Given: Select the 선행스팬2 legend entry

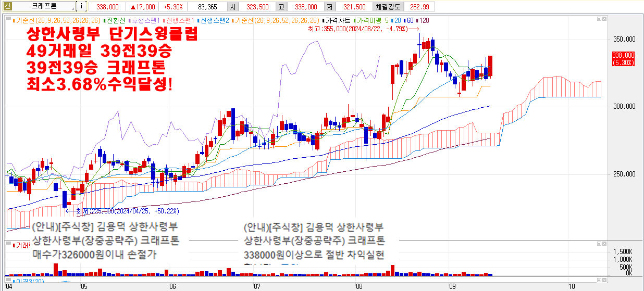Looking at the screenshot, I should pos(213,21).
